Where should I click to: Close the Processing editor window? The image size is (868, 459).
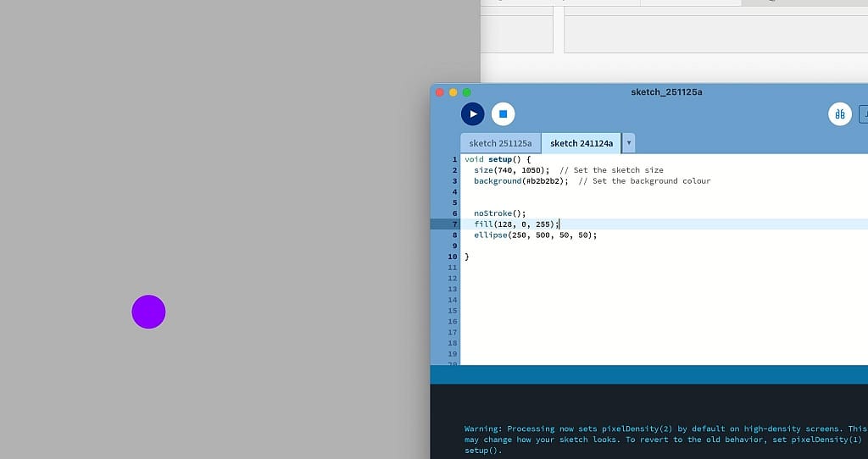point(440,92)
